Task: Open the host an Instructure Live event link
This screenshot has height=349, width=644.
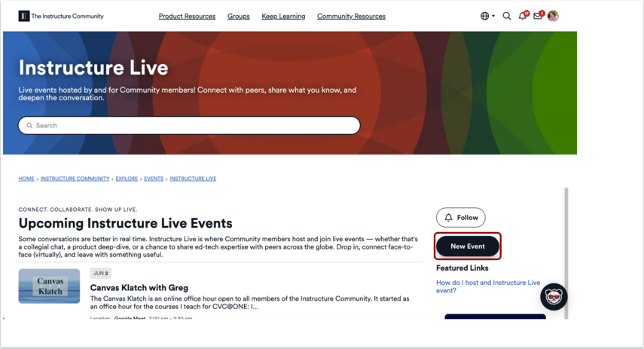Action: (488, 286)
